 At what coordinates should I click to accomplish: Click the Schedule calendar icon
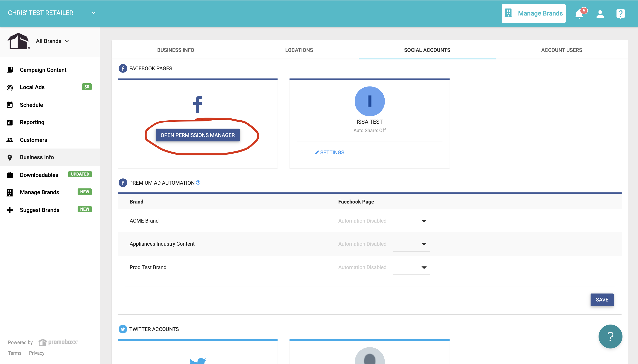click(x=10, y=105)
